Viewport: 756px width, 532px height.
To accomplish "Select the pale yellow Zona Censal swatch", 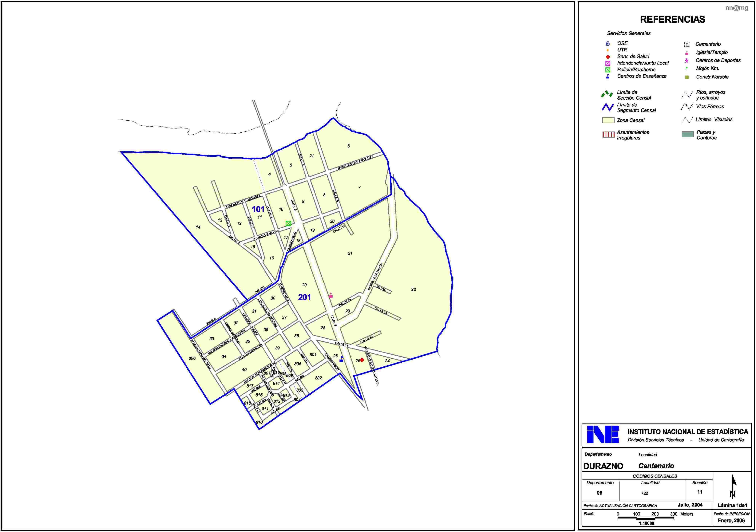I will coord(608,120).
